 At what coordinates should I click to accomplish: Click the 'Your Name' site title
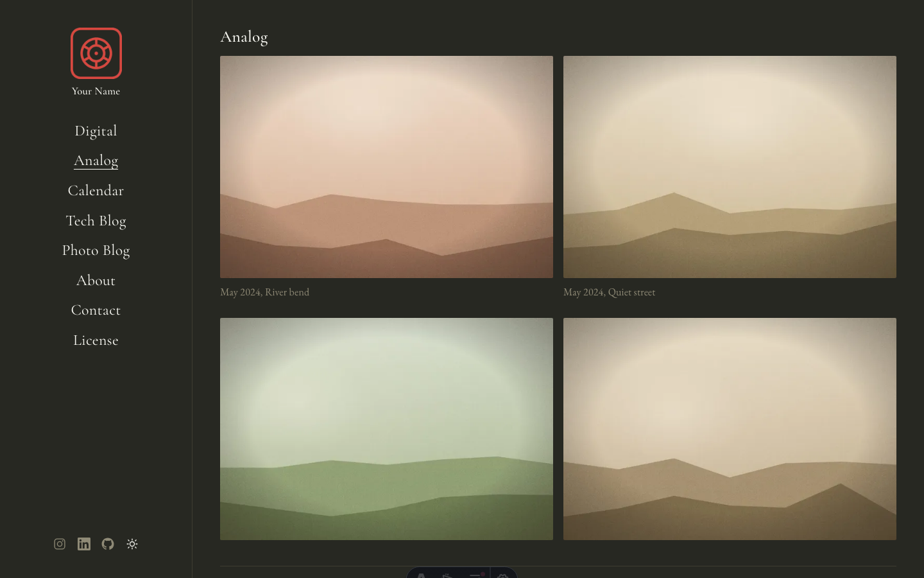tap(96, 91)
